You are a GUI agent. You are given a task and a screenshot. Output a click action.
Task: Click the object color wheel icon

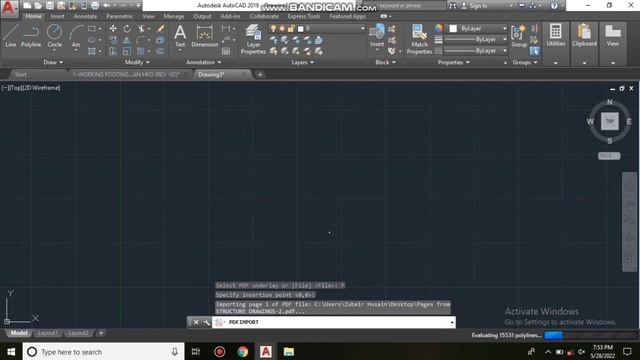coord(438,28)
